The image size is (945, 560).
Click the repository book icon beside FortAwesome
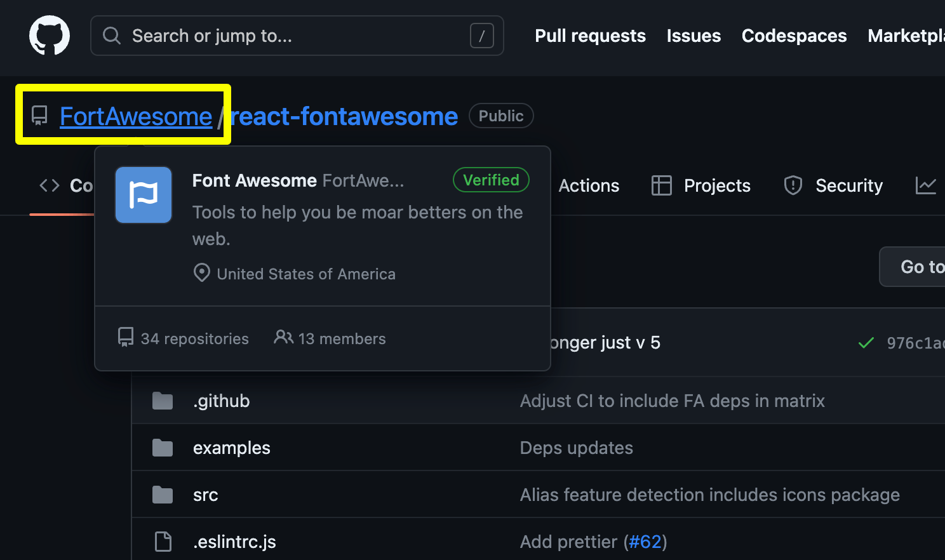[39, 116]
